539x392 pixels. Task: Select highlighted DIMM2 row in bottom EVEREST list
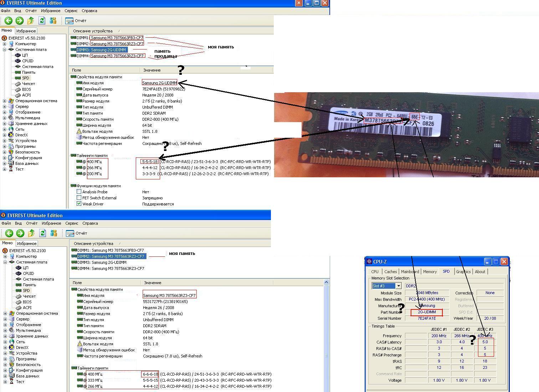coord(108,256)
